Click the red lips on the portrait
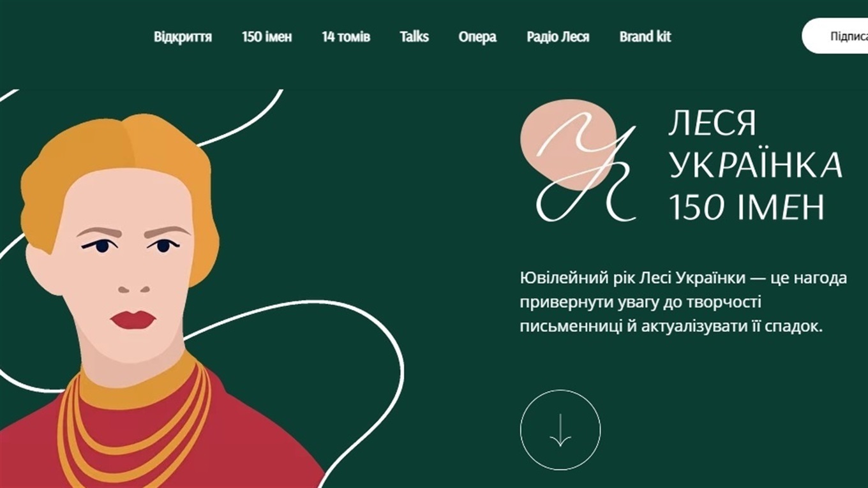The width and height of the screenshot is (868, 488). [x=133, y=320]
